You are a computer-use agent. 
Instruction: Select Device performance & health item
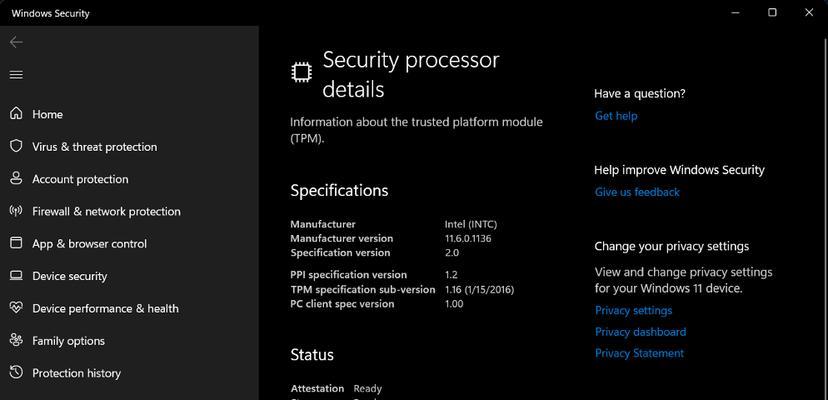coord(105,309)
